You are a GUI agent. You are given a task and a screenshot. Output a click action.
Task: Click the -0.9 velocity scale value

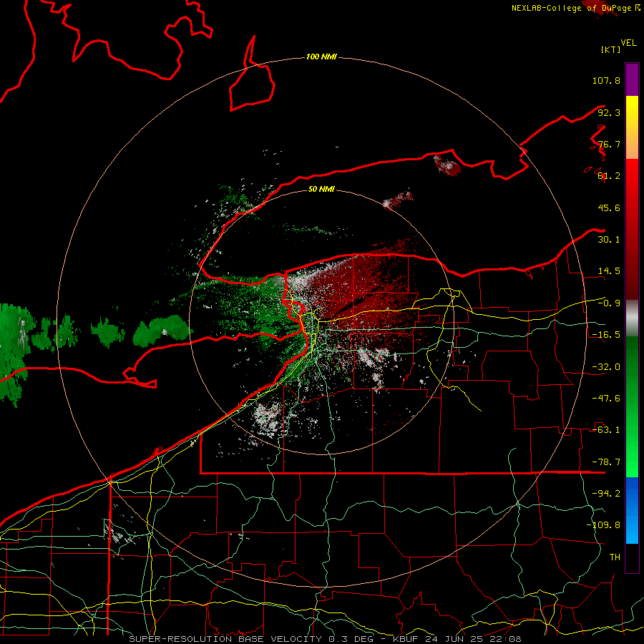(x=609, y=303)
